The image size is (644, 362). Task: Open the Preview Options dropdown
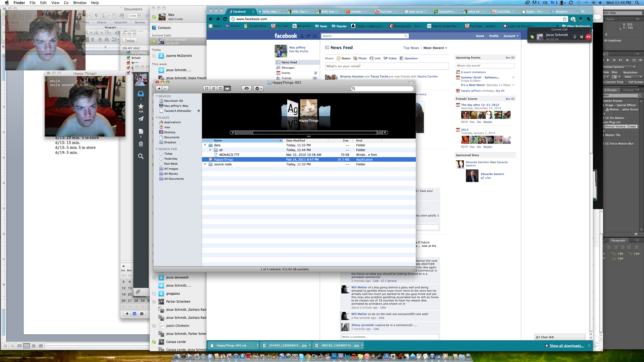pyautogui.click(x=619, y=67)
